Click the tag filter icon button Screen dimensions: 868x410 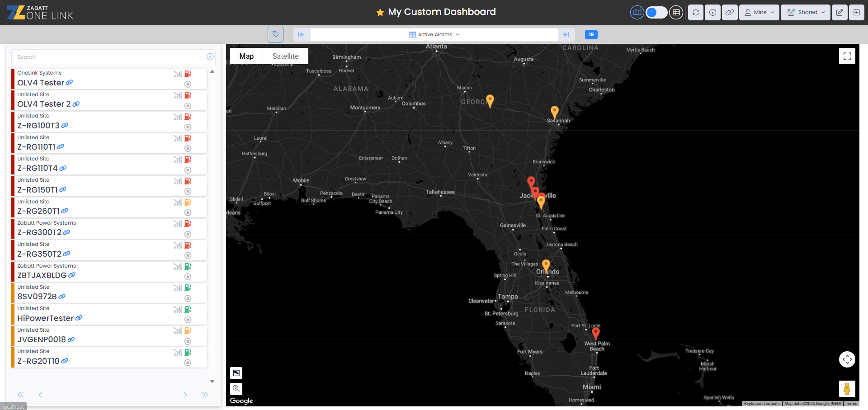(275, 34)
